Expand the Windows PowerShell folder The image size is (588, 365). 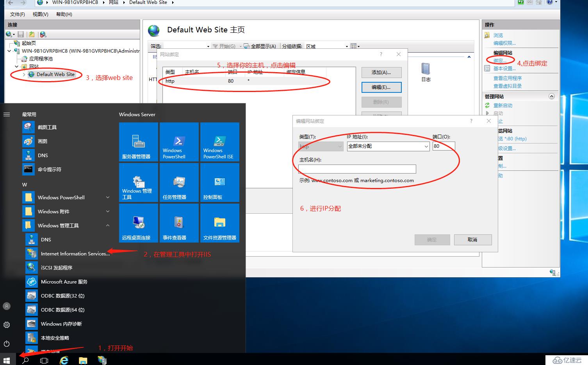(108, 197)
